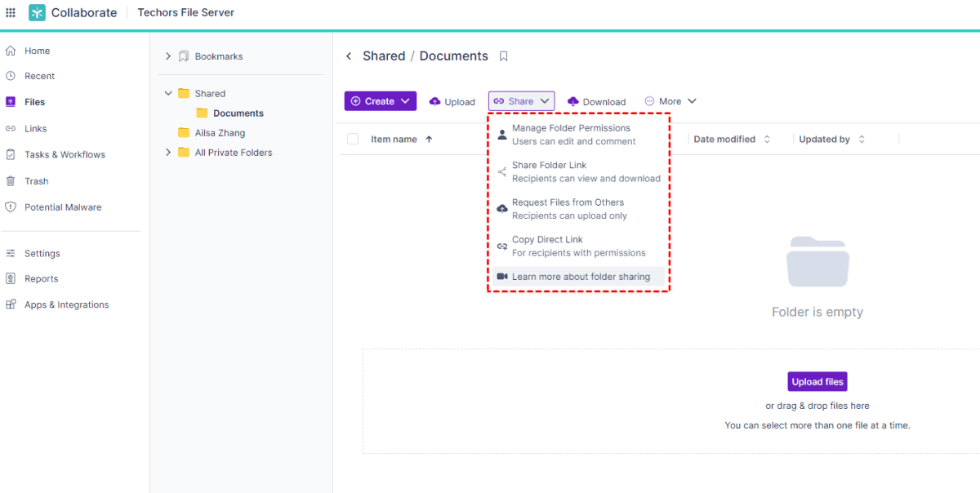Click the Home house icon in sidebar
This screenshot has height=493, width=980.
point(11,51)
